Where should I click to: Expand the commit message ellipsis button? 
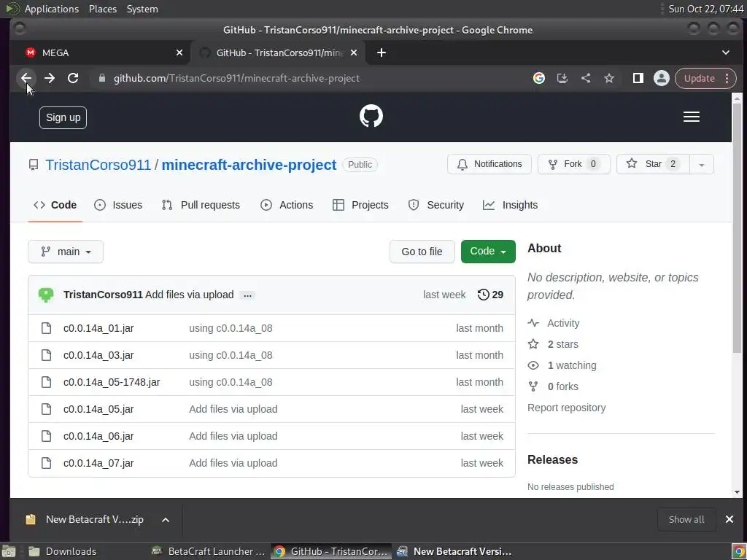tap(247, 295)
